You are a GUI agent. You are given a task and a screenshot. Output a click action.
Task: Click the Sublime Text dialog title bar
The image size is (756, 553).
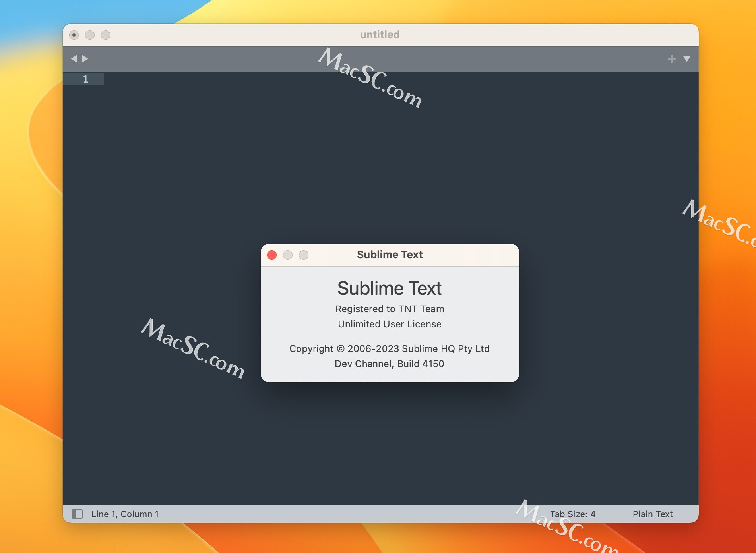point(390,255)
